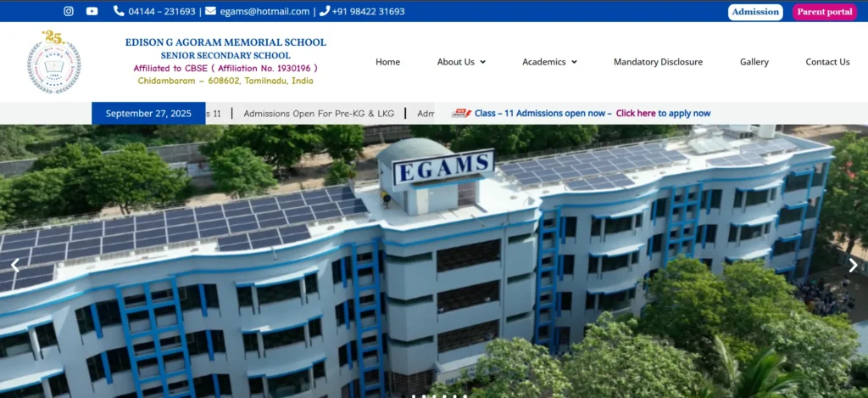
Task: Click the egams@hotmail.com email address
Action: (264, 11)
